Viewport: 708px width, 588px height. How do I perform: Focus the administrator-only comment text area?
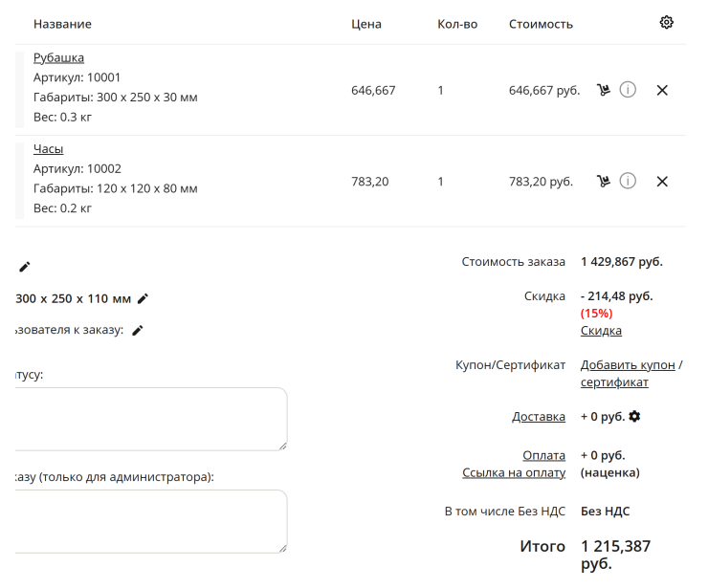[151, 521]
